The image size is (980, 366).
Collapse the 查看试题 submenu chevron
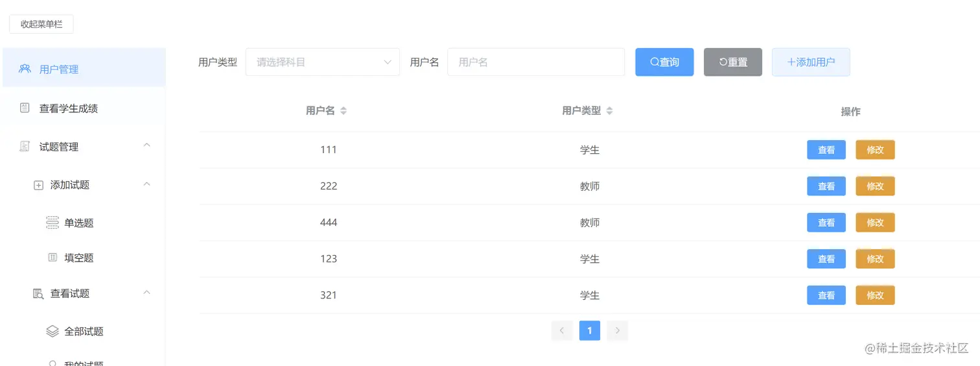(147, 293)
